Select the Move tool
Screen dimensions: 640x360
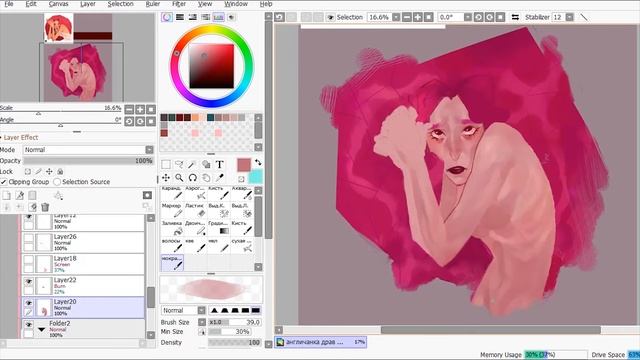tap(166, 178)
